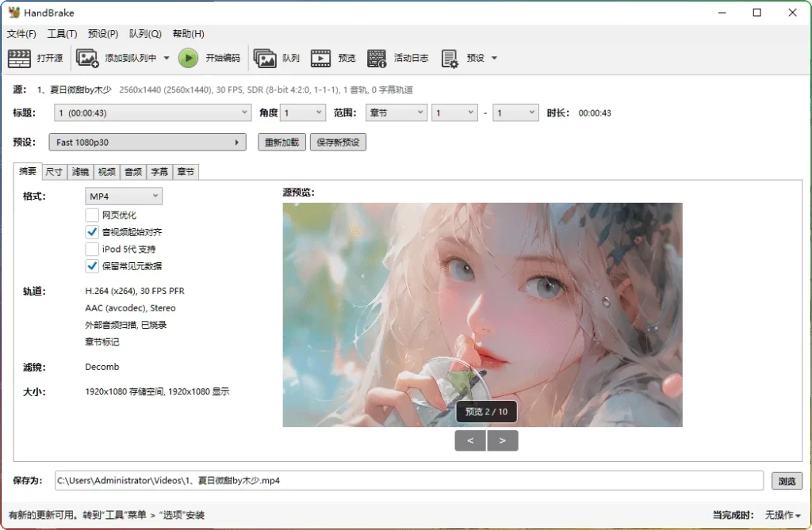Click the output file path field

(396, 481)
